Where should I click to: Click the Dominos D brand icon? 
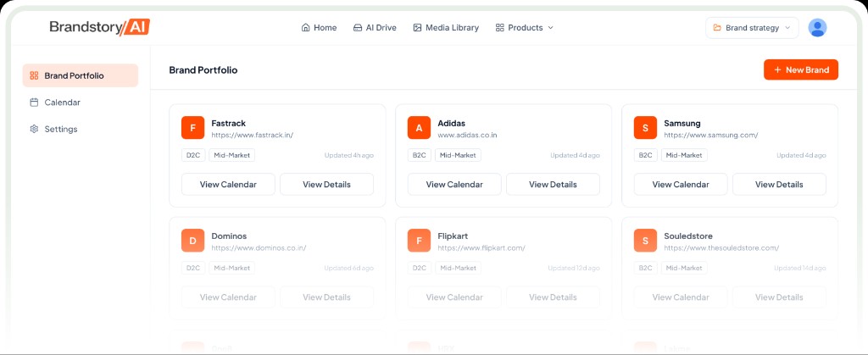(x=192, y=241)
